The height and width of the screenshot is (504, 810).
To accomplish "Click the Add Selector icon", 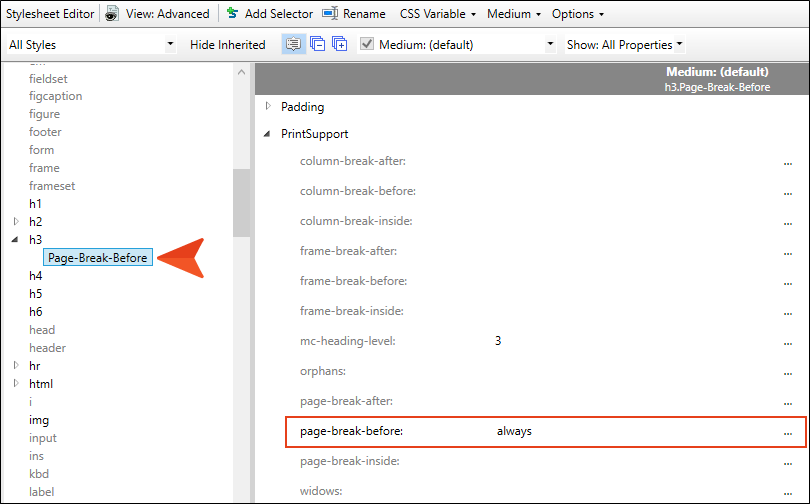I will point(232,14).
